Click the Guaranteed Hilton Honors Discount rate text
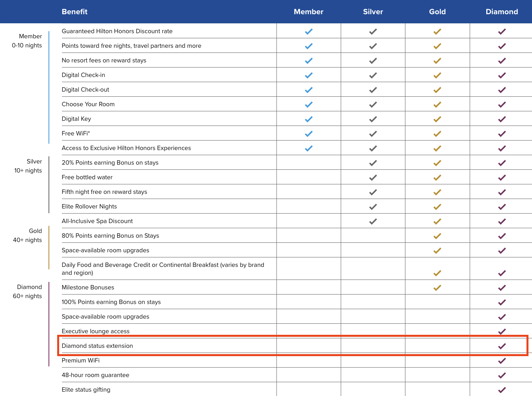This screenshot has height=396, width=532. click(117, 31)
